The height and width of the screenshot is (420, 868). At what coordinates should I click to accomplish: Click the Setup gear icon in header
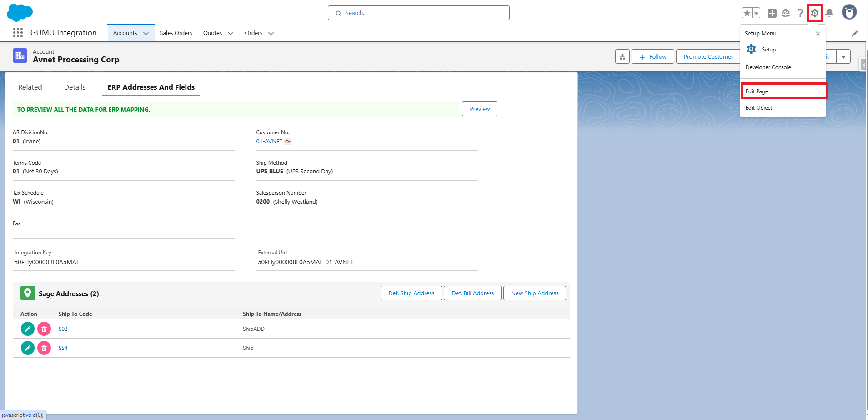tap(815, 13)
